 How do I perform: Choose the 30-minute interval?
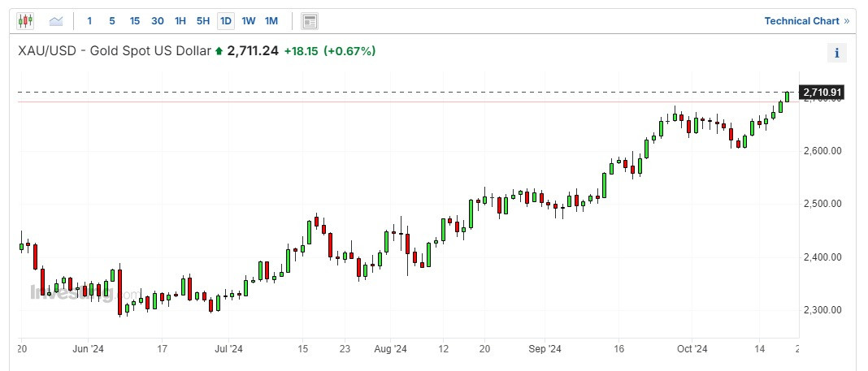157,22
